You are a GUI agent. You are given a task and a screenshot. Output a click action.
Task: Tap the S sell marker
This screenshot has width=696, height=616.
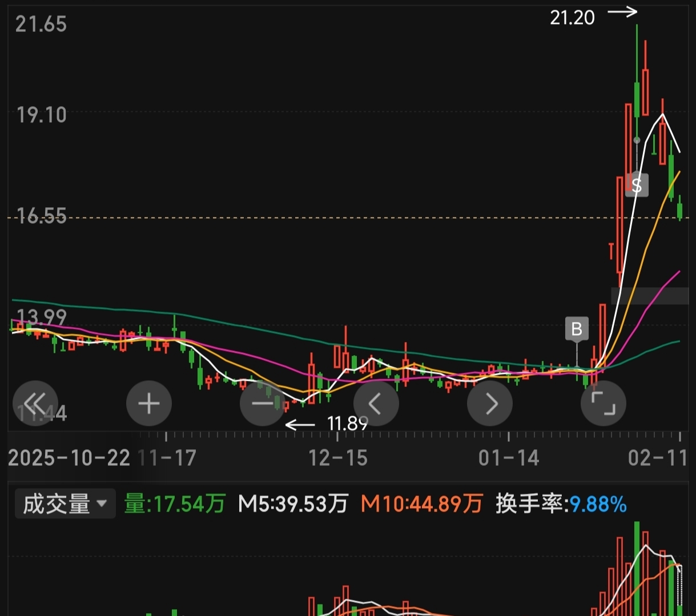point(637,184)
